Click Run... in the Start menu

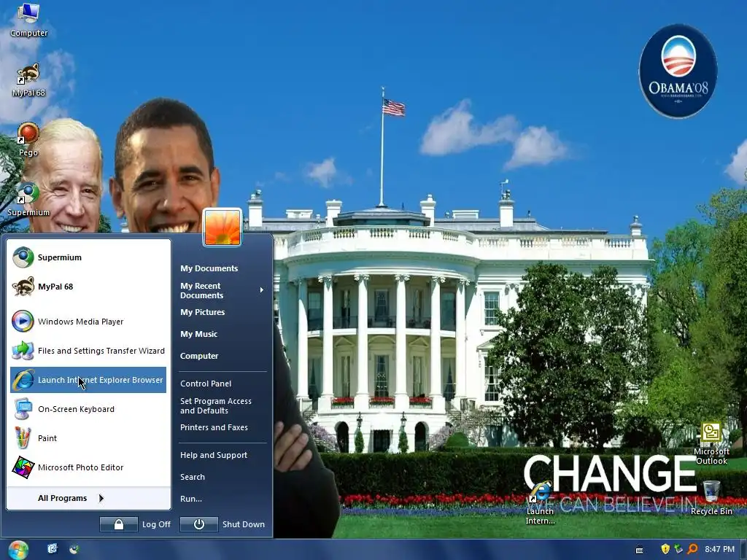coord(222,499)
